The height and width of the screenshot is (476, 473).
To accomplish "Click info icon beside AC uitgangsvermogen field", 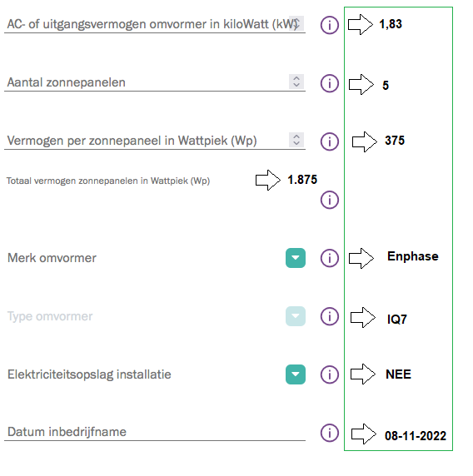I will click(x=329, y=25).
